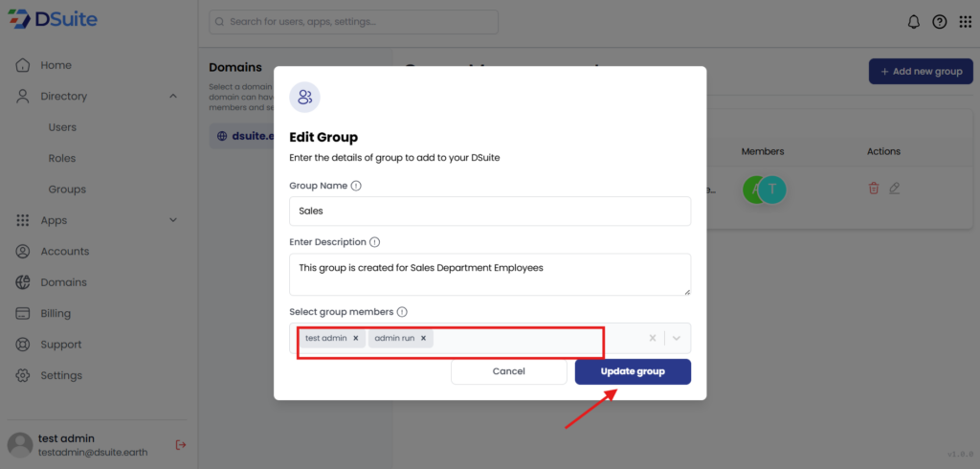
Task: Click the search bar for users, apps, settings
Action: [x=354, y=21]
